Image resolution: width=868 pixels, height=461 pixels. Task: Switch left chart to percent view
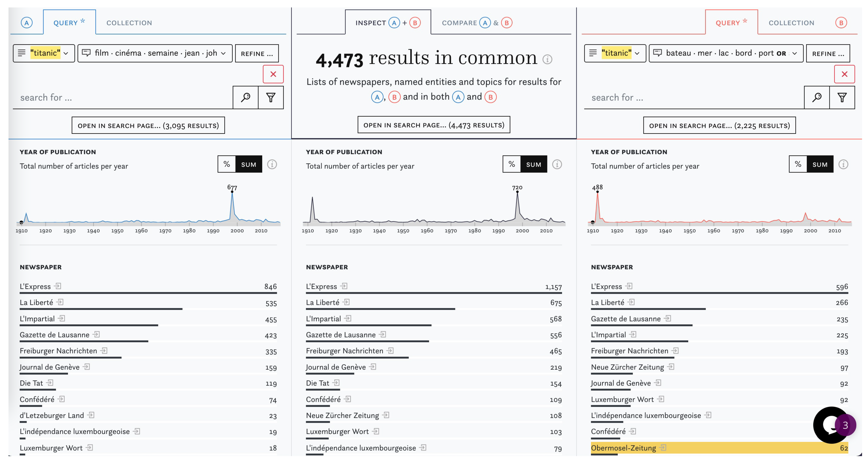(227, 164)
